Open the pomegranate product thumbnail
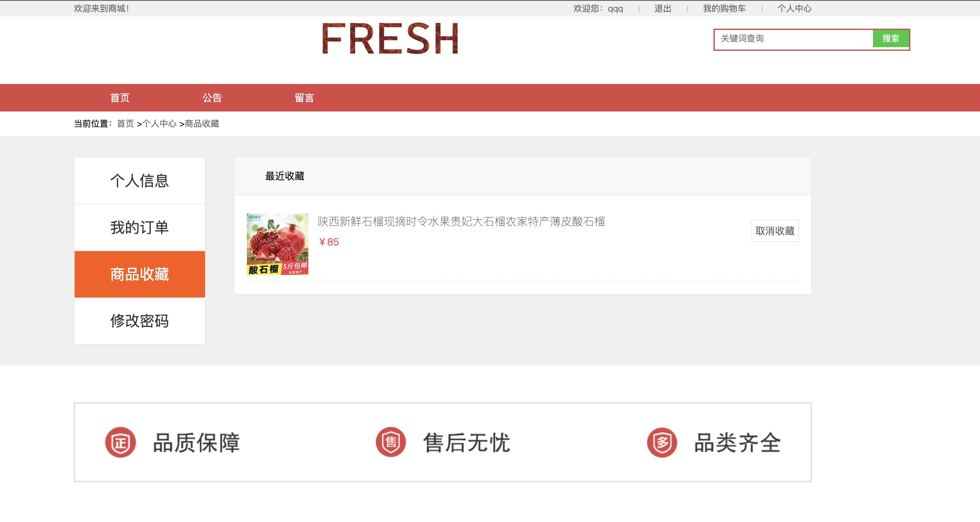 click(278, 244)
